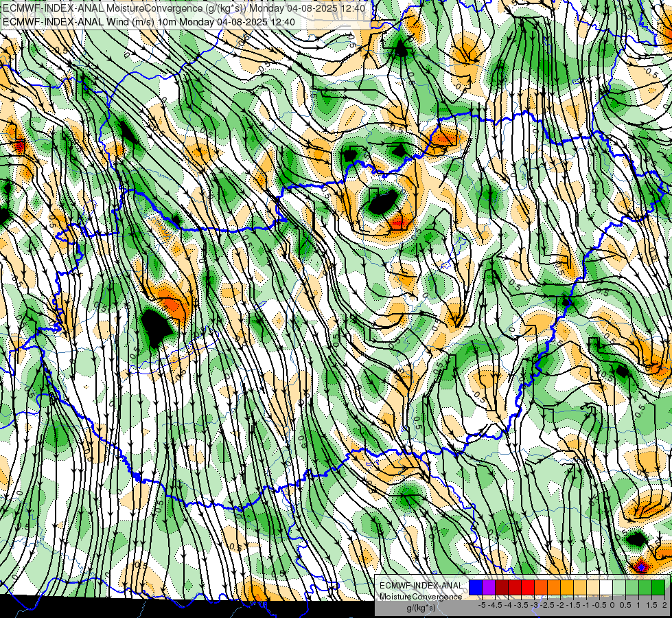
Task: Click the legend tick value -5
Action: point(482,605)
